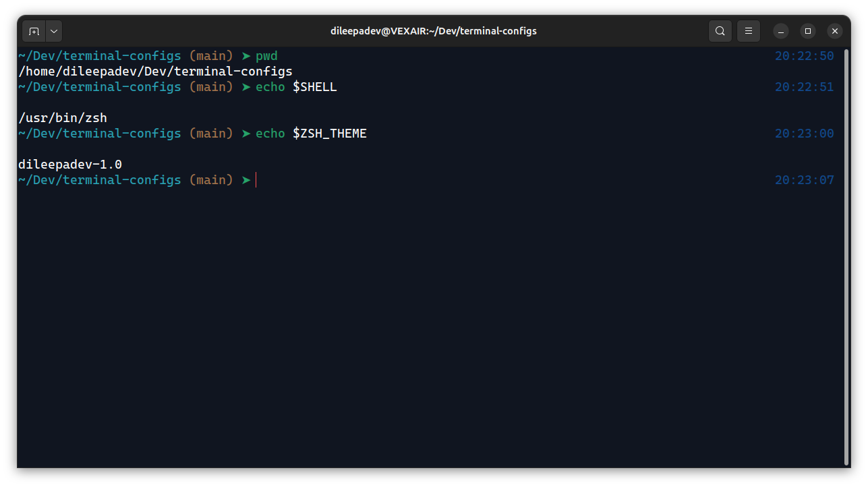Open the hamburger main menu
This screenshot has height=487, width=868.
pyautogui.click(x=749, y=31)
